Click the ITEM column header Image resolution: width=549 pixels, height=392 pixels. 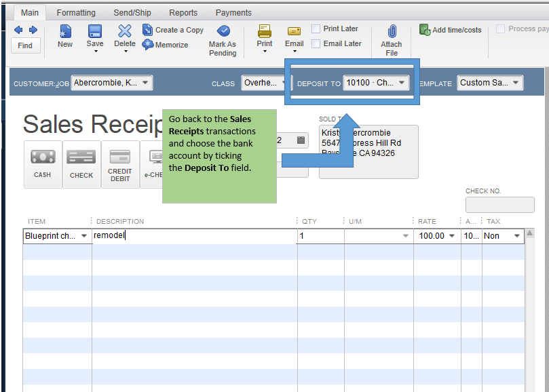37,222
